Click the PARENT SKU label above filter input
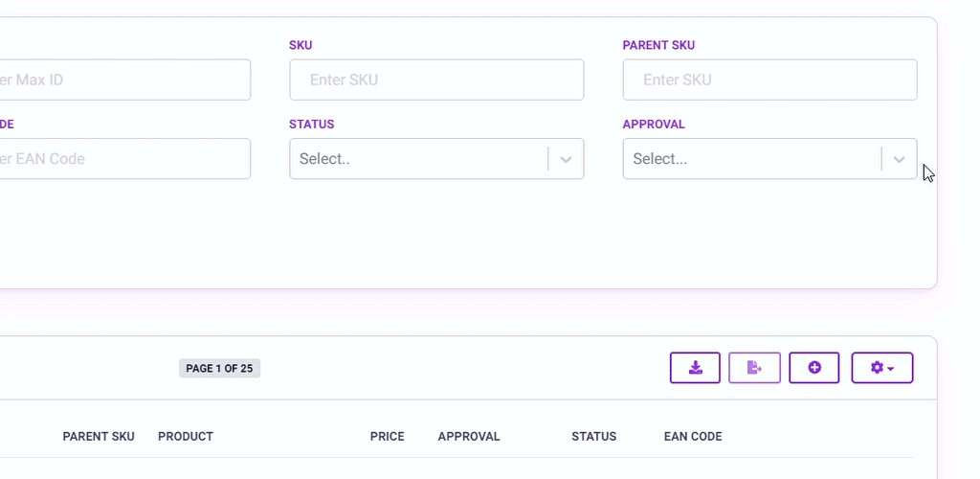The width and height of the screenshot is (980, 479). pyautogui.click(x=658, y=45)
